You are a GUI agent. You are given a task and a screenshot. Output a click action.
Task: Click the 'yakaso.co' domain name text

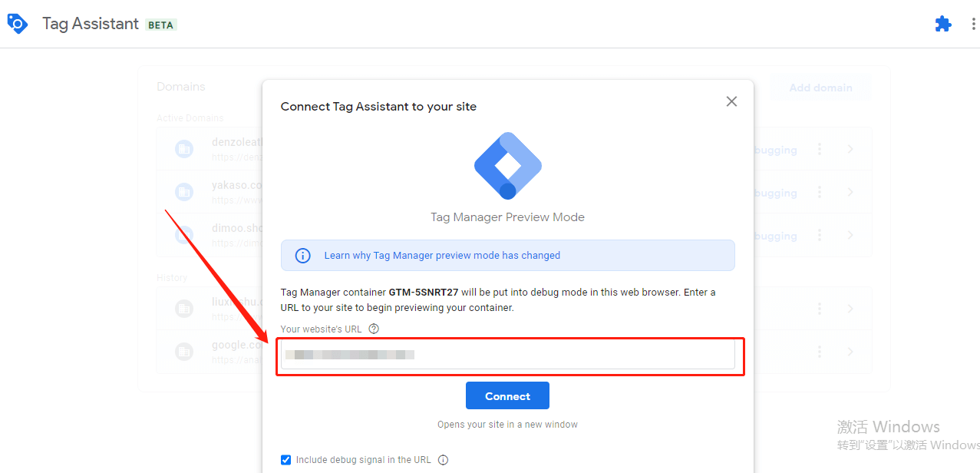click(237, 185)
